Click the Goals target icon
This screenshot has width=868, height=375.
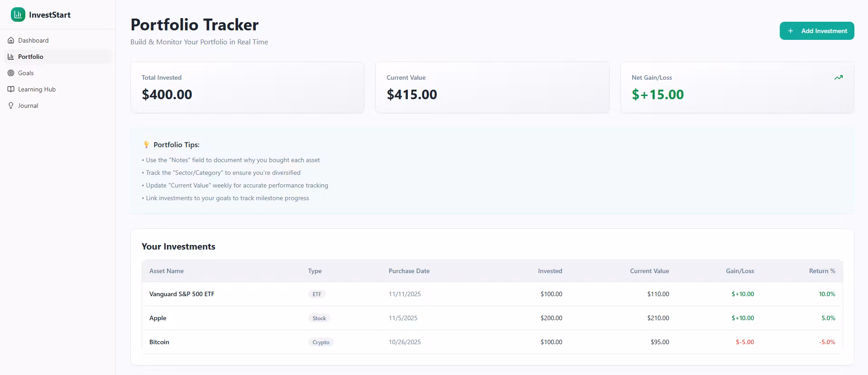coord(11,73)
